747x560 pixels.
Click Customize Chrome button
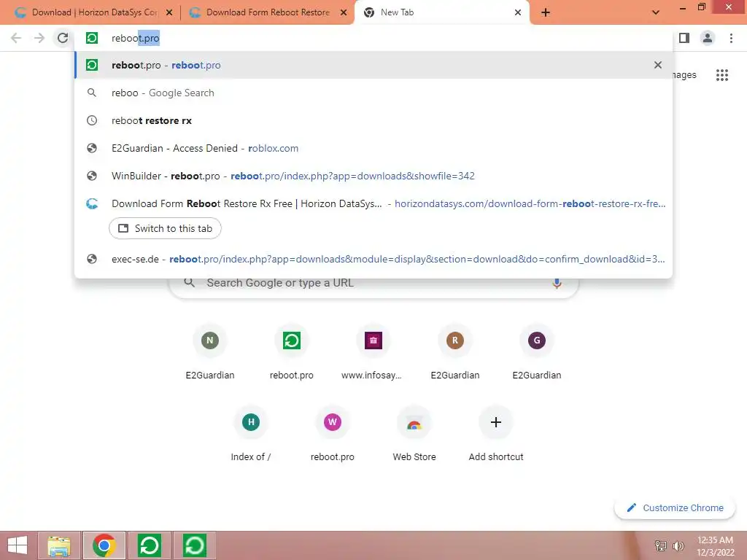pos(675,508)
